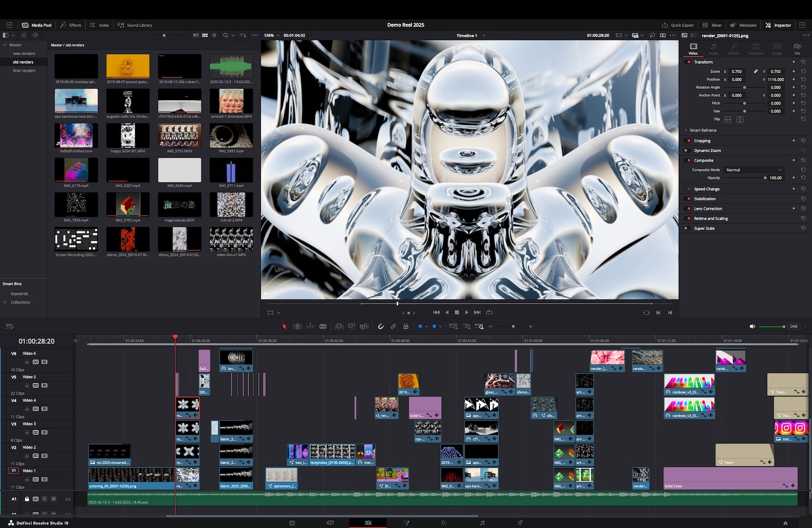
Task: Select the 'final renders' bin
Action: click(24, 70)
